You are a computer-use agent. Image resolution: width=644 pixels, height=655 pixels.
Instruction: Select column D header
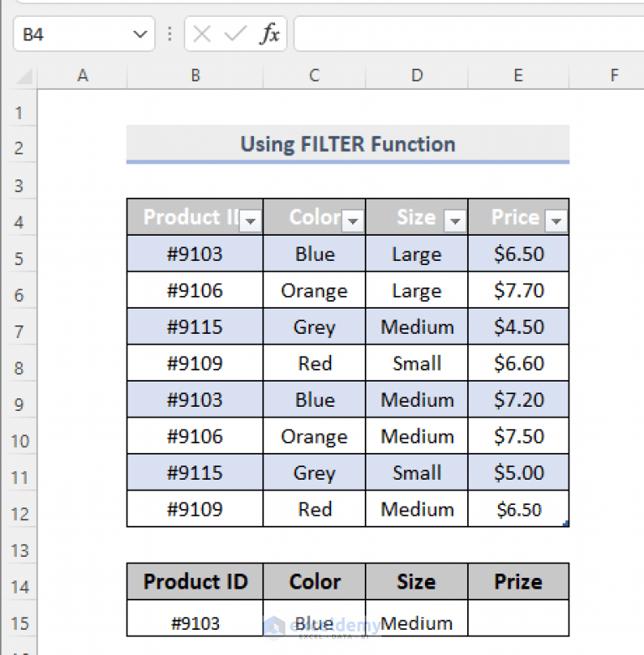pyautogui.click(x=417, y=75)
